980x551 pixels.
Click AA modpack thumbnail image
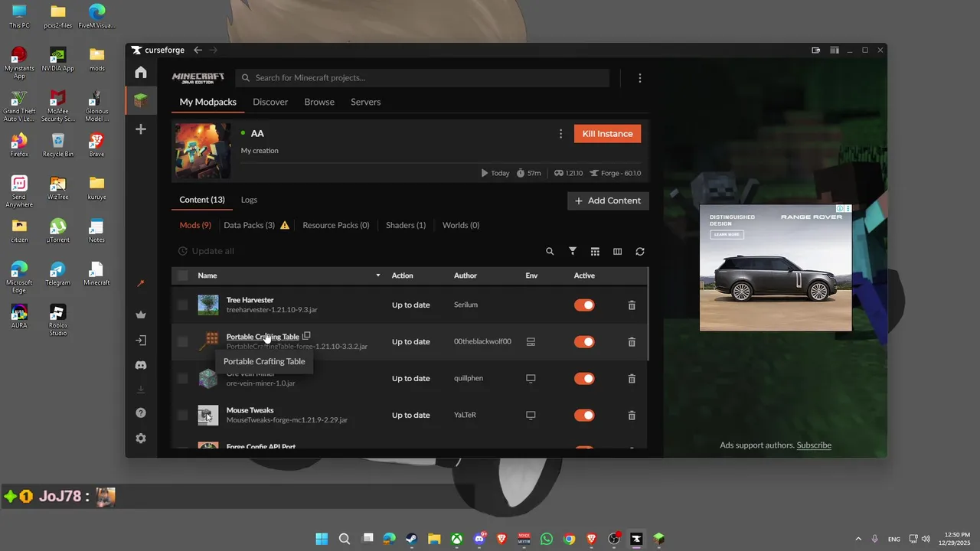click(x=203, y=151)
